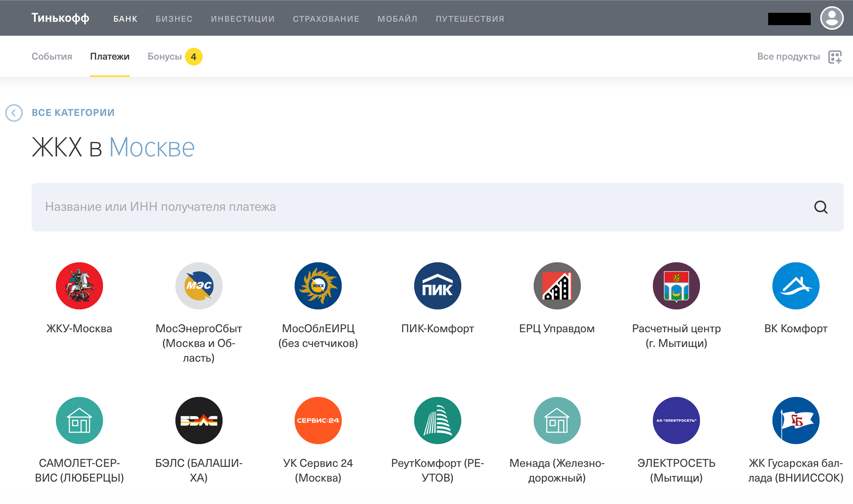Open the Менада house icon

pyautogui.click(x=557, y=420)
